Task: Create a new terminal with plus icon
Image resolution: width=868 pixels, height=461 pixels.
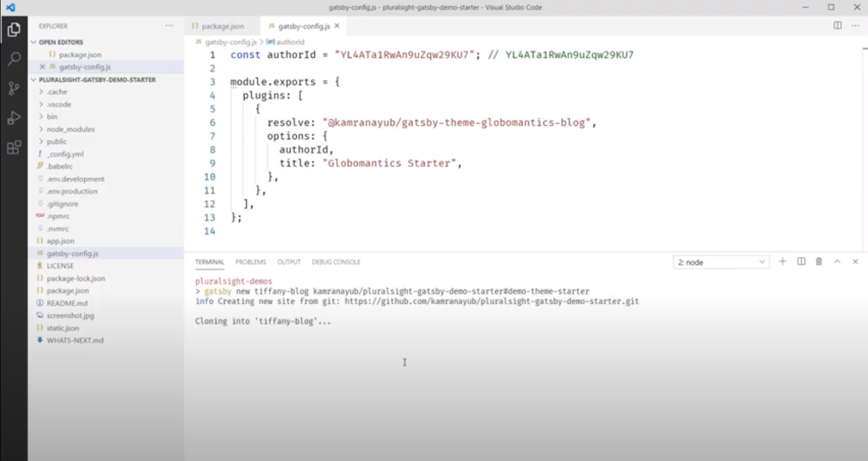Action: tap(783, 262)
